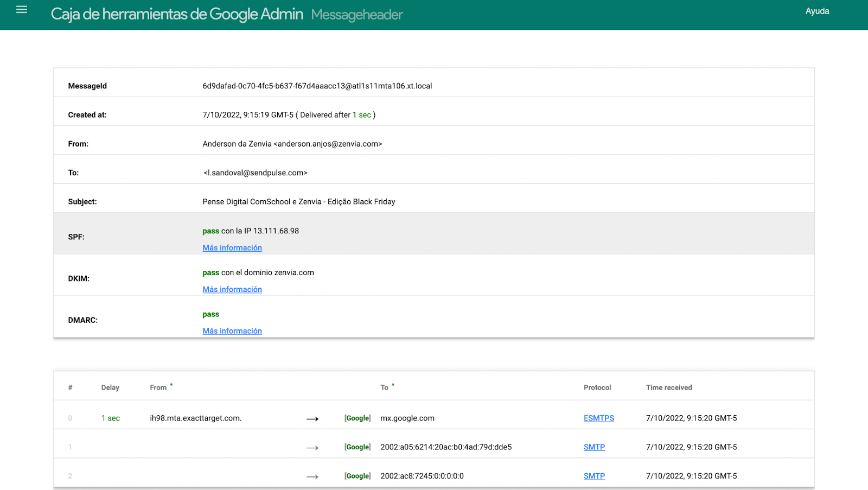The height and width of the screenshot is (490, 868).
Task: Click the MessageId value text
Action: click(x=317, y=86)
